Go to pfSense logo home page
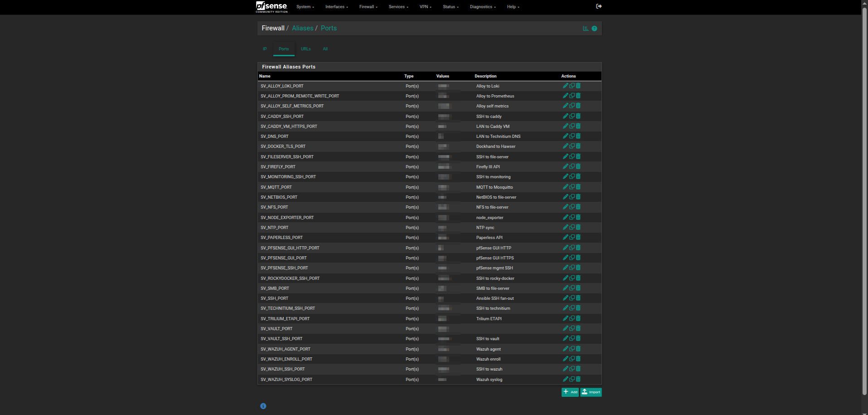 (x=272, y=7)
